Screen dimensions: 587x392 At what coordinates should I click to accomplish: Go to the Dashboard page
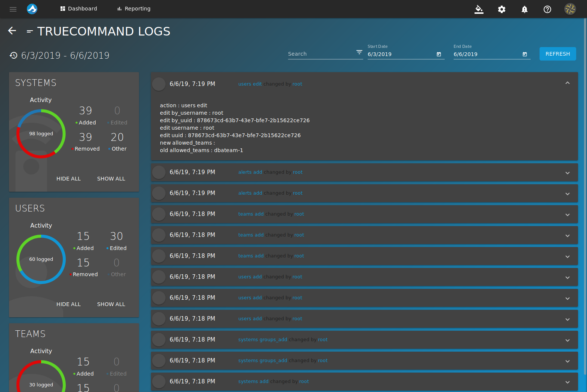tap(79, 9)
